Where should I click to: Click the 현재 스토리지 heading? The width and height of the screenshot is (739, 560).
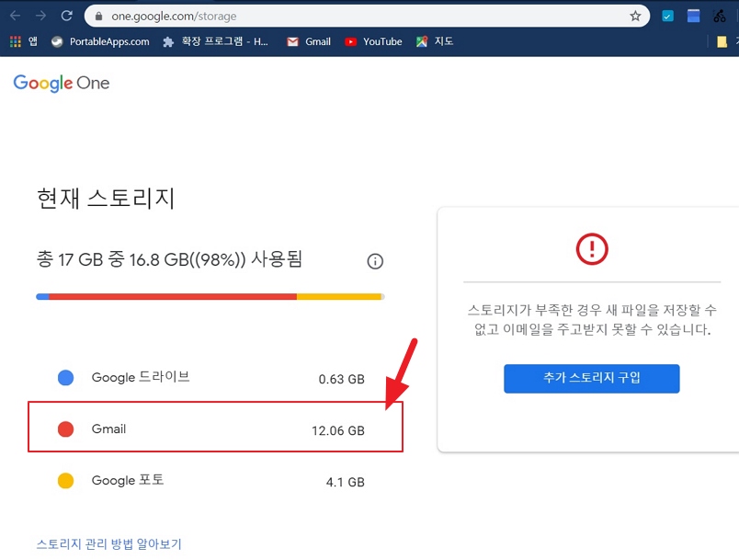coord(106,198)
